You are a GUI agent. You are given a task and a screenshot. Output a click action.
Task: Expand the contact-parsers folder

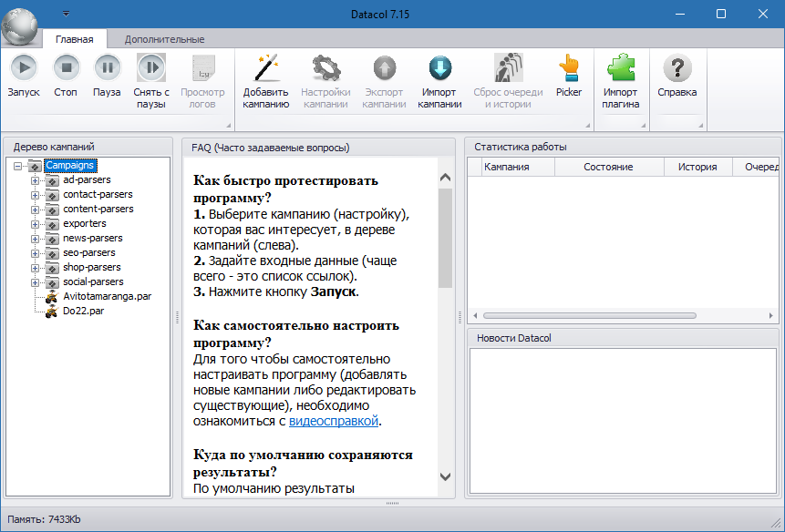pos(35,195)
